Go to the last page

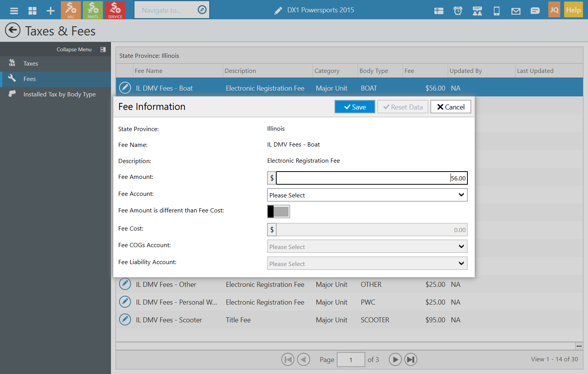[411, 360]
